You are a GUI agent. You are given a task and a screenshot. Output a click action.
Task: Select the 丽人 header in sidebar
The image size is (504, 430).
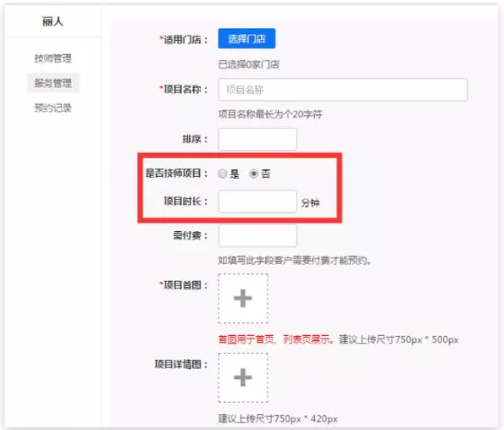pyautogui.click(x=53, y=21)
